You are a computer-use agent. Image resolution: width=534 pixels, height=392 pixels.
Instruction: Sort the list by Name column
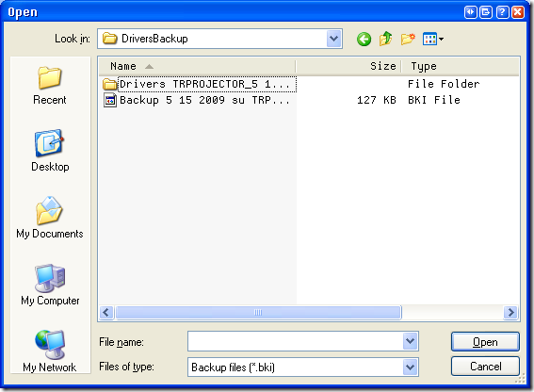(x=197, y=66)
